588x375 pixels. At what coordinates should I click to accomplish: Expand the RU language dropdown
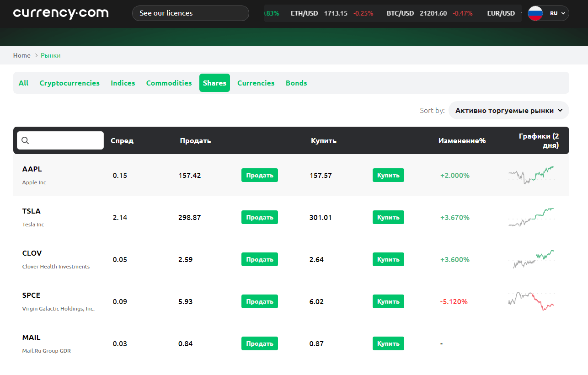[557, 13]
